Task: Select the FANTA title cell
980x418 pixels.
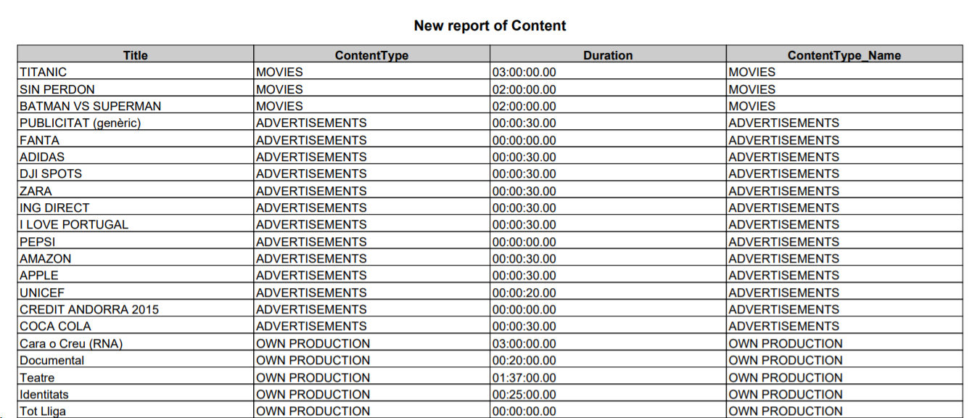Action: [40, 140]
